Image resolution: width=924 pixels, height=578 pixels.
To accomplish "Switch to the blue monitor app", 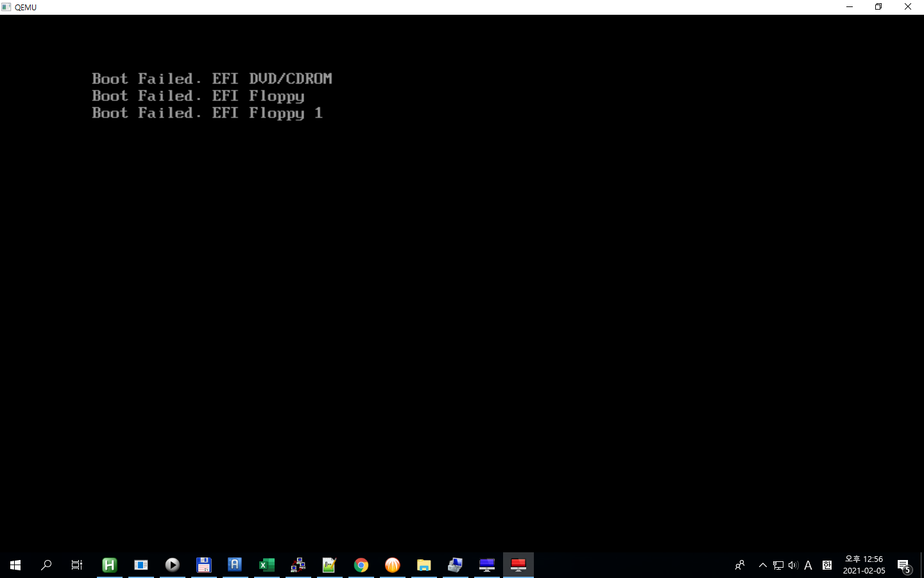I will click(x=487, y=565).
